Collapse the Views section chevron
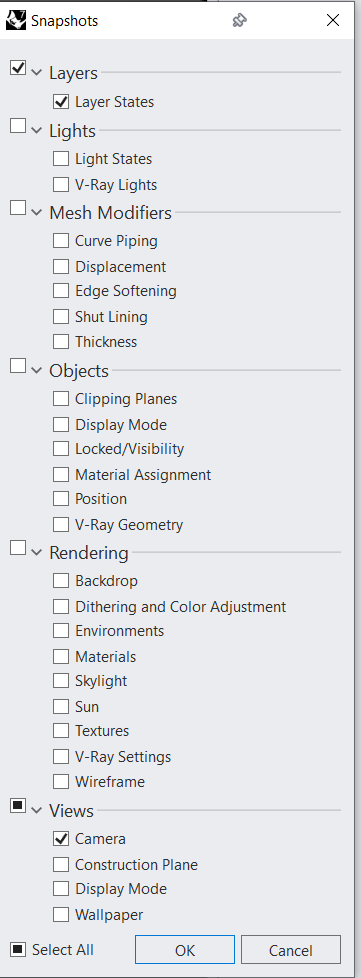The image size is (361, 978). [x=37, y=811]
